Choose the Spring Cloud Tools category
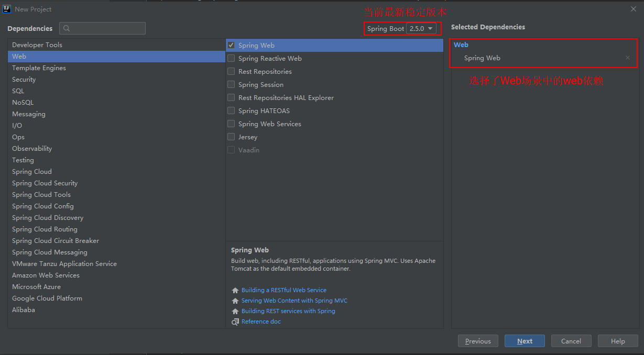Screen dimensions: 644x355 (x=116, y=195)
